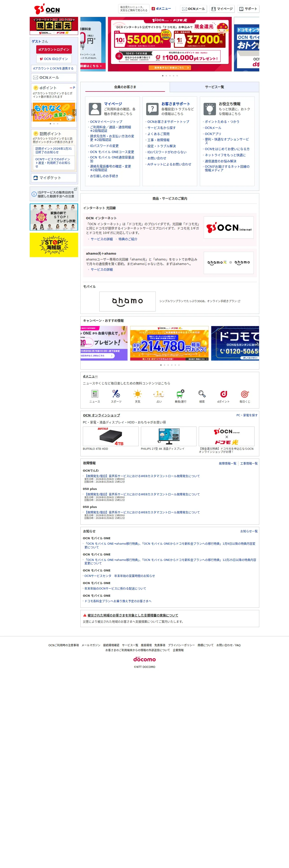Open OCNマイページトップ link
The image size is (289, 868).
pos(106,122)
